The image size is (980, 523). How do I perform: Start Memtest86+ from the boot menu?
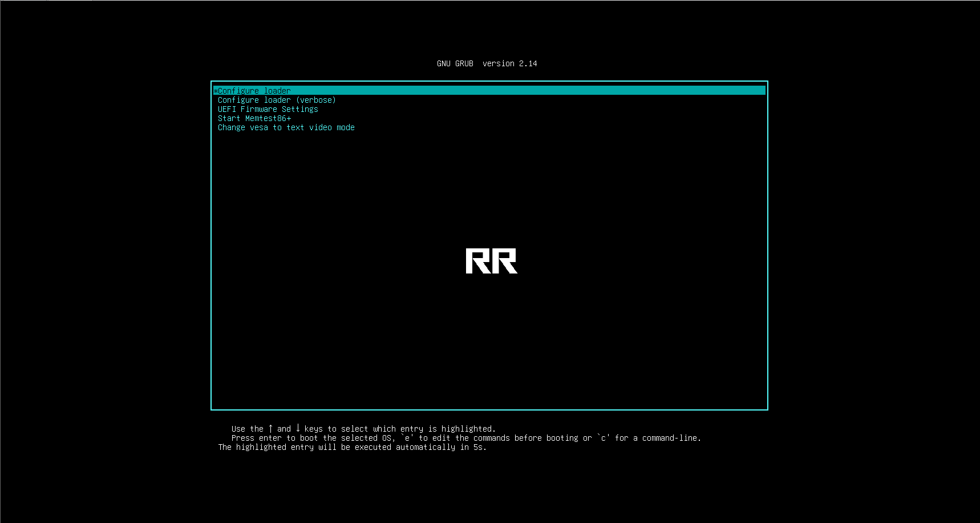pyautogui.click(x=254, y=118)
